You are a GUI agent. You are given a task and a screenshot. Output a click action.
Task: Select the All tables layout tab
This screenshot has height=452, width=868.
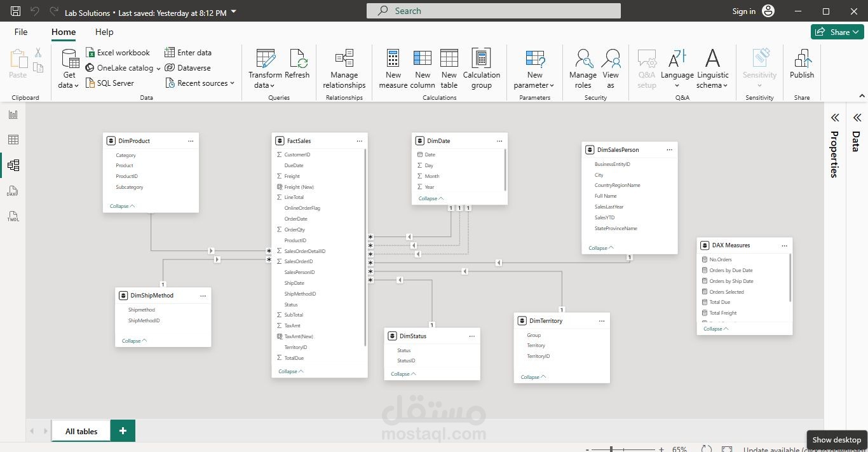[81, 431]
